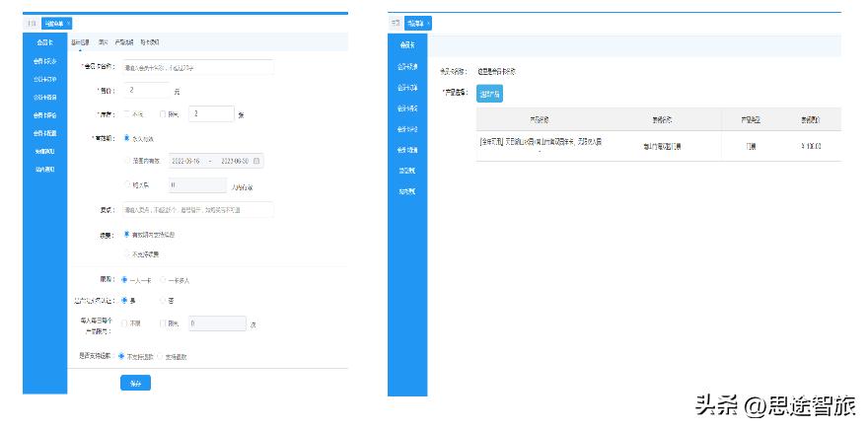Click the 会员卡名称 name input field

click(x=197, y=68)
